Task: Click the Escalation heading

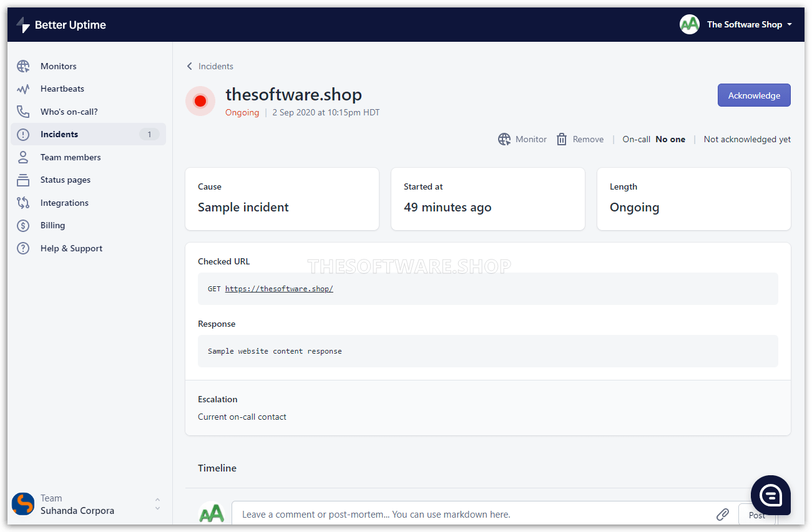Action: 218,399
